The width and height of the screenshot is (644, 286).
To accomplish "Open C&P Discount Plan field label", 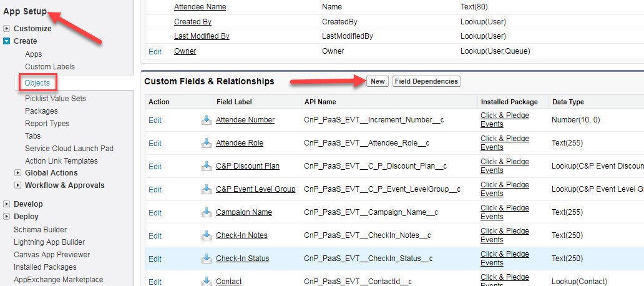I will (x=248, y=166).
